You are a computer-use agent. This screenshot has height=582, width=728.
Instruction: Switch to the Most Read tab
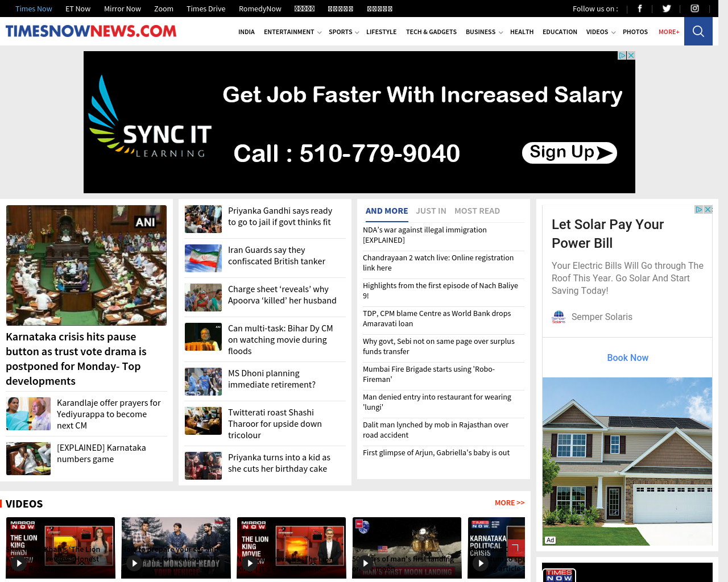coord(477,211)
